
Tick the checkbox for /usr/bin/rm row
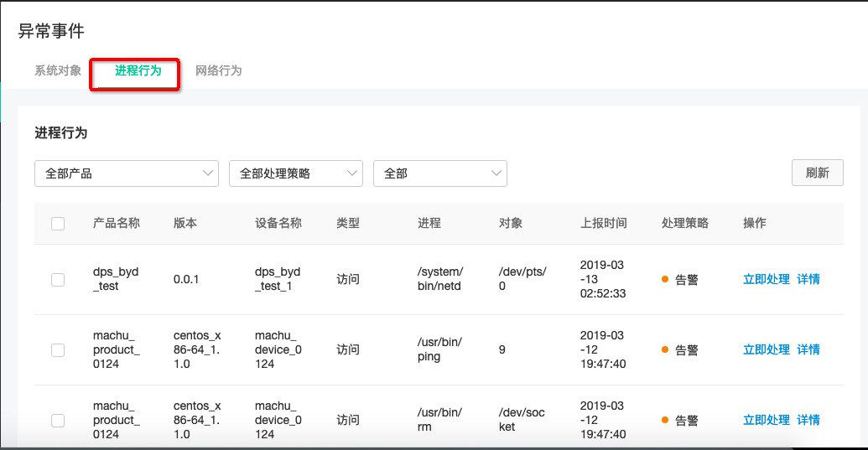coord(58,420)
